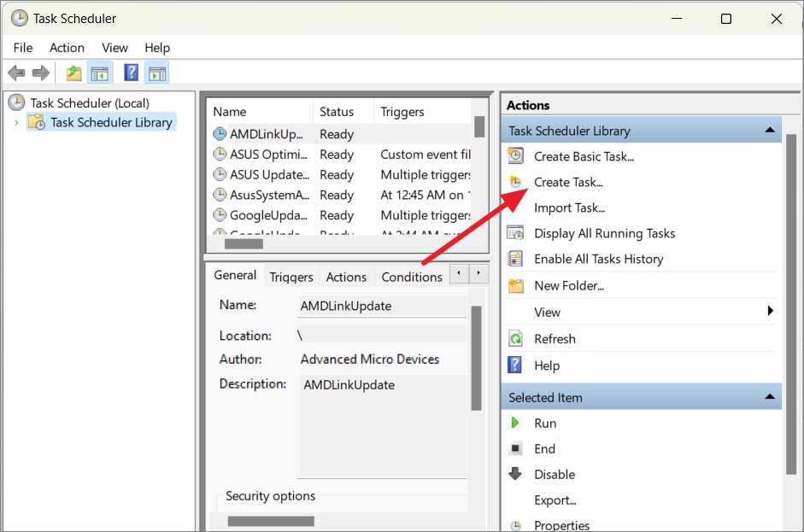Click Create Basic Task icon
The width and height of the screenshot is (804, 532).
[515, 155]
